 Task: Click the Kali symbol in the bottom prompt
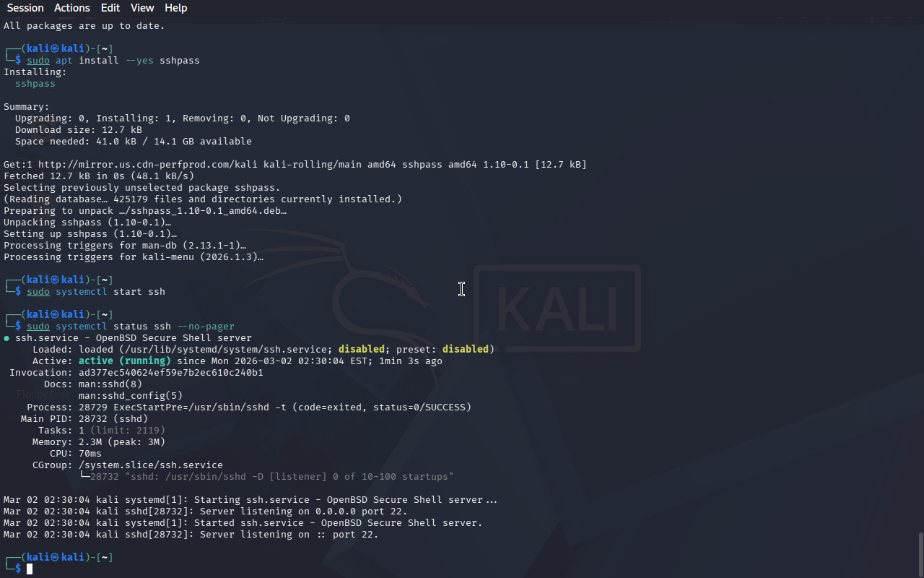coord(54,558)
